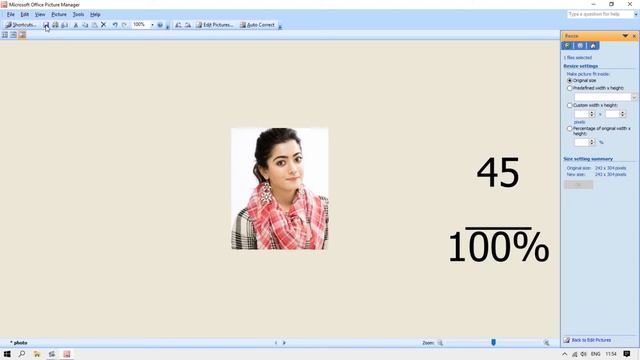Open Resize task pane menu arrow

pyautogui.click(x=625, y=36)
